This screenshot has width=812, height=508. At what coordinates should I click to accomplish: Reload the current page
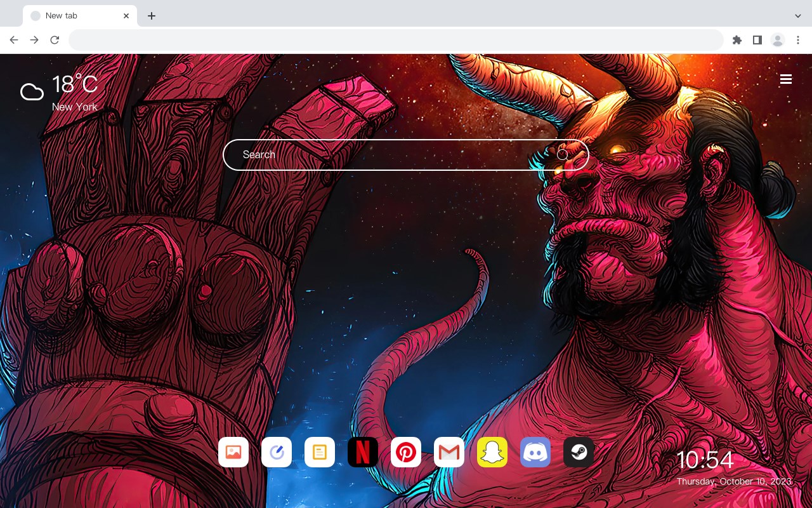[x=55, y=40]
